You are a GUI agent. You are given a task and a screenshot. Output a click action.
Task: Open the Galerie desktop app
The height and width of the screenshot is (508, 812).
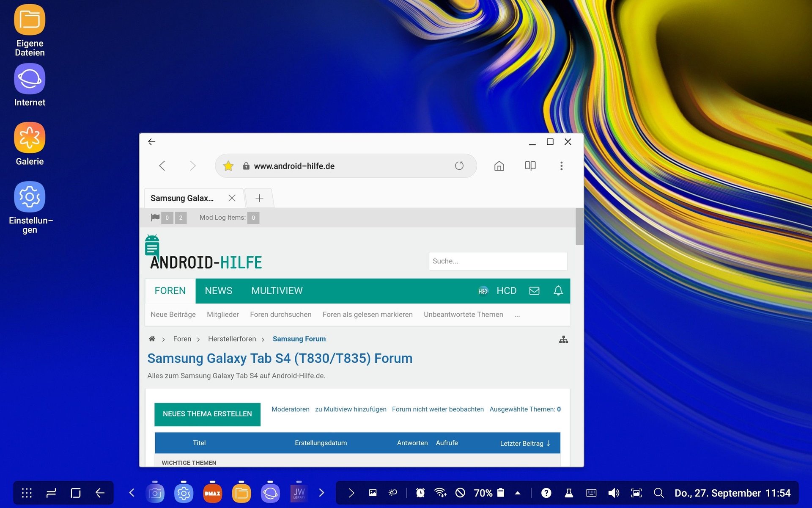coord(30,144)
